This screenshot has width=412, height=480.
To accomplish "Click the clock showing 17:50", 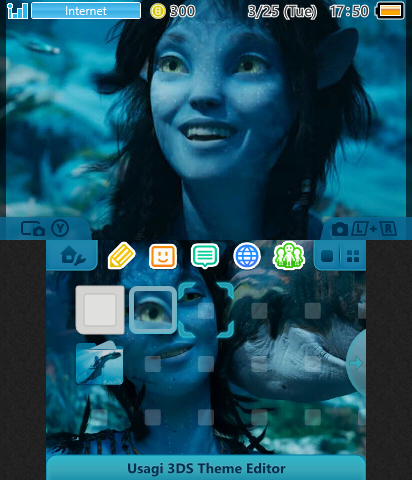I will (x=349, y=12).
